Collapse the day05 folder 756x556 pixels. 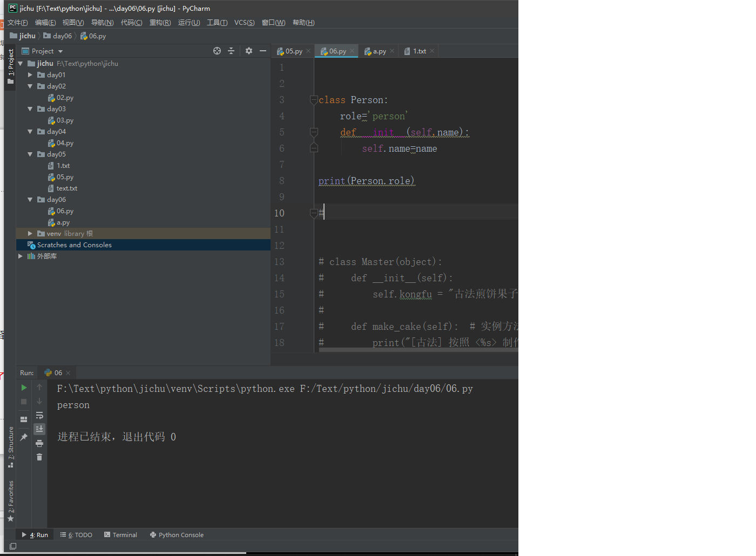point(30,154)
